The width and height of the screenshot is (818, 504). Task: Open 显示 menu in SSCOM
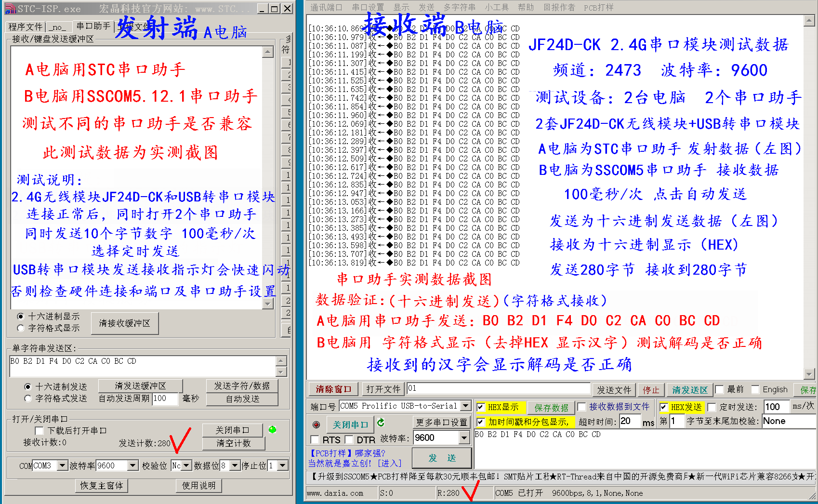click(401, 8)
